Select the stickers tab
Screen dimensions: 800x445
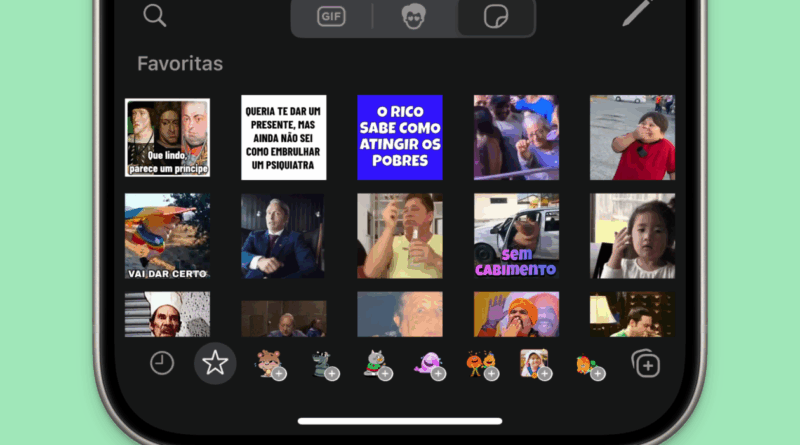coord(496,17)
